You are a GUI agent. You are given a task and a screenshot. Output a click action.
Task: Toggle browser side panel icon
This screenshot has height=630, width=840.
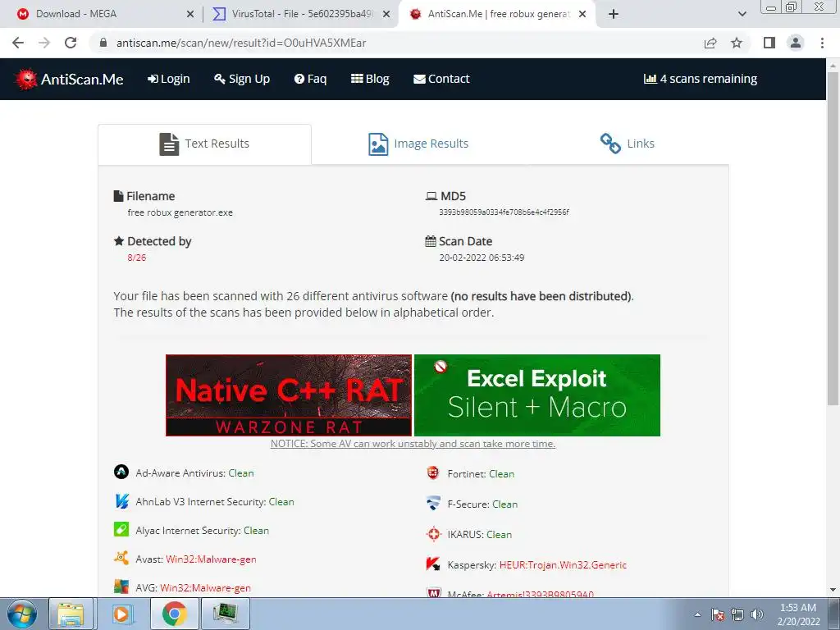(769, 43)
